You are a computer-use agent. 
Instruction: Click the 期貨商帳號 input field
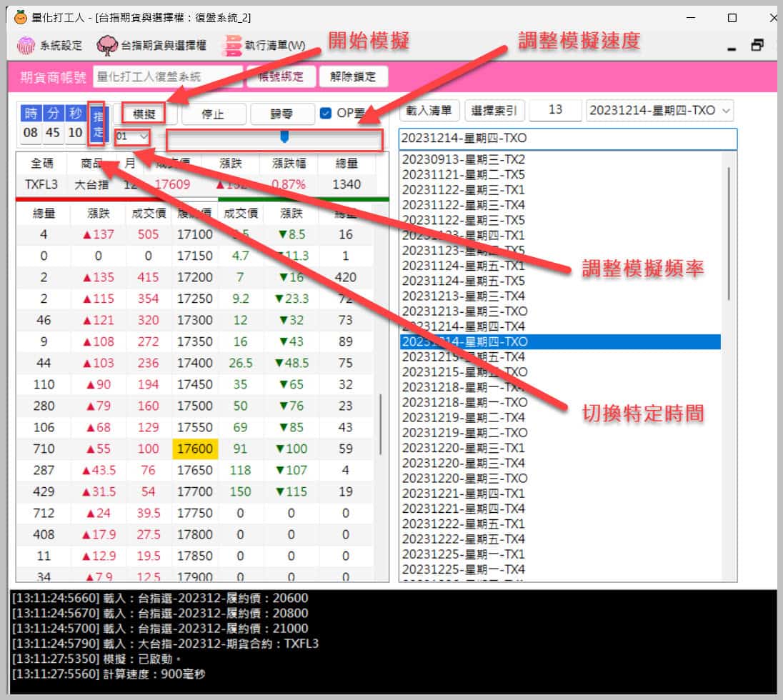pyautogui.click(x=167, y=76)
